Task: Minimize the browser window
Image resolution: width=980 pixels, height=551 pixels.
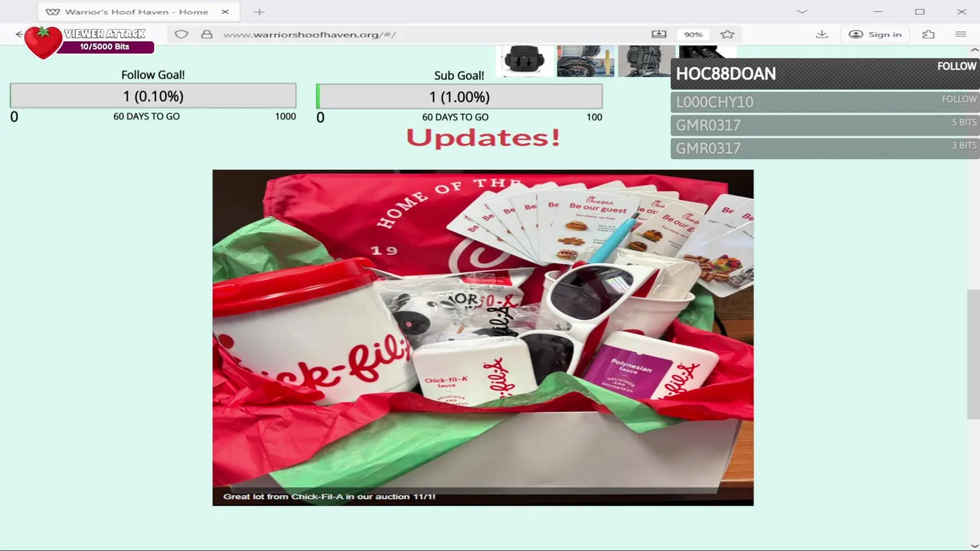Action: [x=877, y=11]
